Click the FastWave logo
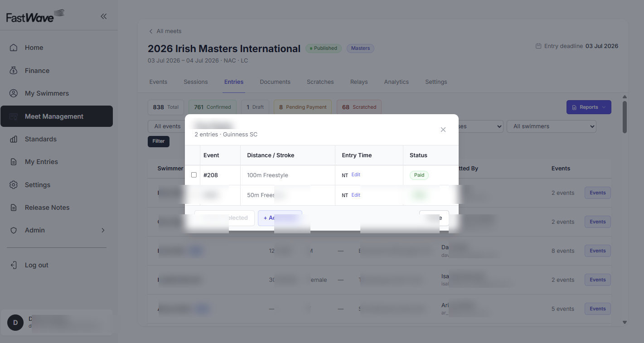This screenshot has width=644, height=343. pos(35,16)
